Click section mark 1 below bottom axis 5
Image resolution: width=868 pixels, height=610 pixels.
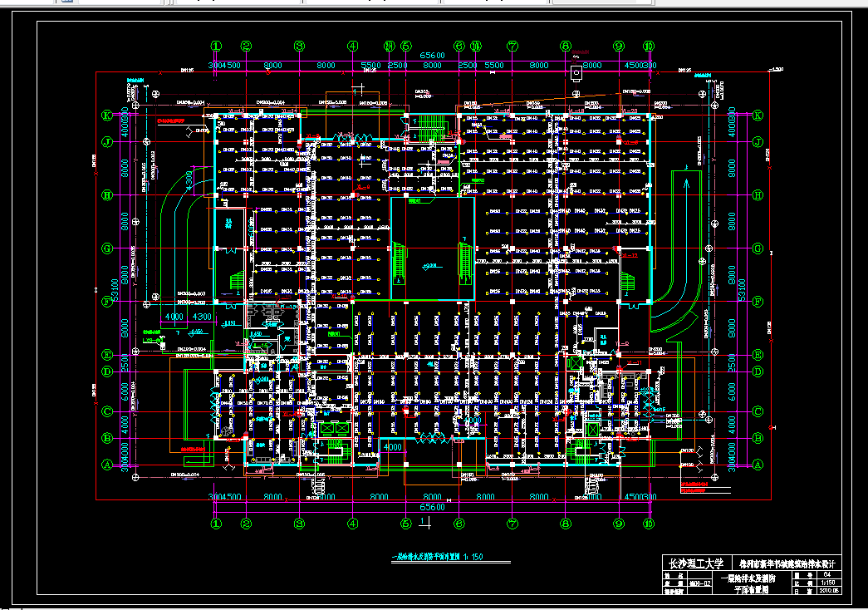pos(424,522)
